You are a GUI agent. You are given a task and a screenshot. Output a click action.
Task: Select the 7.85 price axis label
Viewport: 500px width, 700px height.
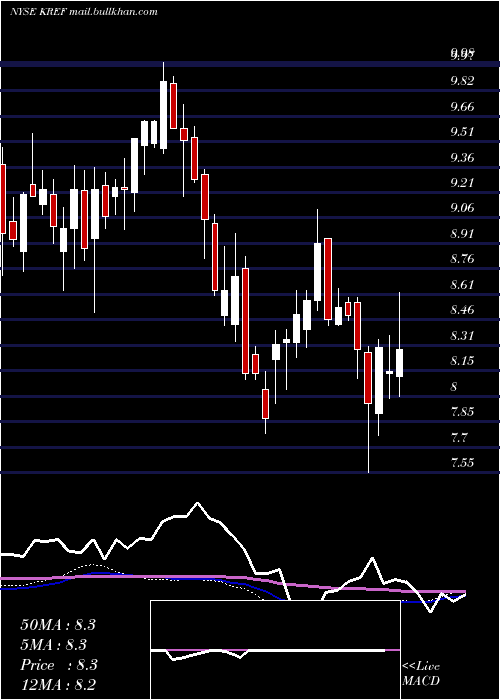point(462,412)
